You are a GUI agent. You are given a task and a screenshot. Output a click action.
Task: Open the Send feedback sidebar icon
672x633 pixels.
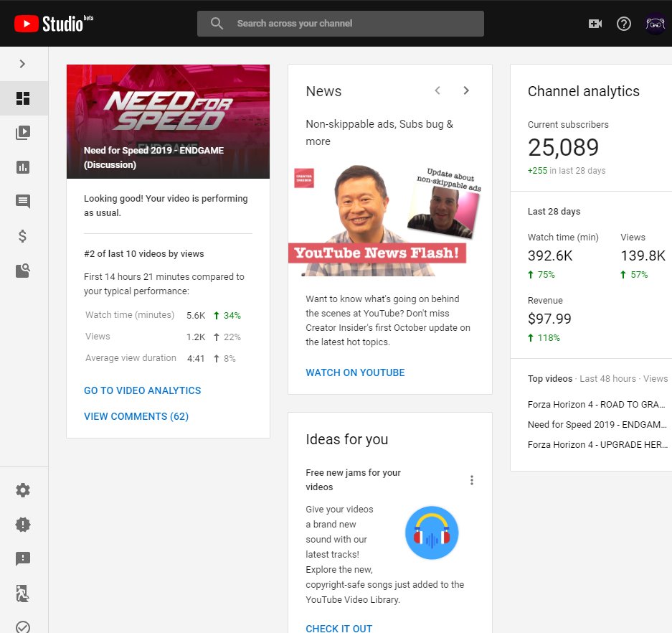pos(23,558)
